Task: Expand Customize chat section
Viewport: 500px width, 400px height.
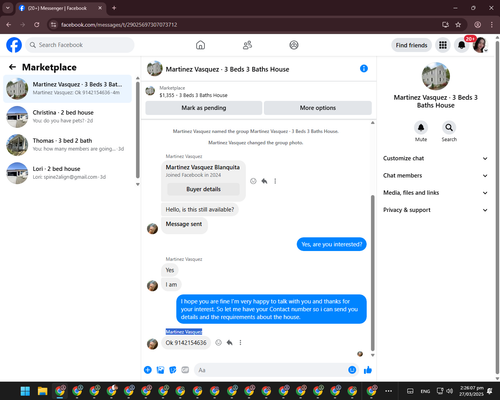Action: (x=435, y=158)
